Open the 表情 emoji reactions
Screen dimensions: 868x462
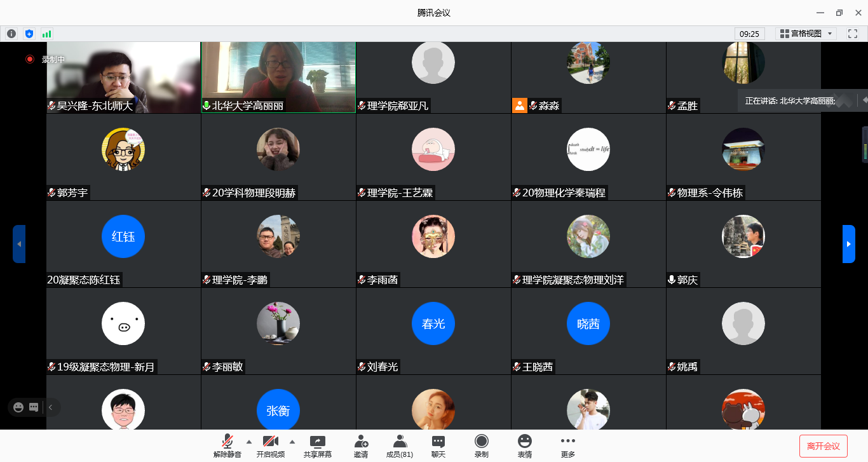[525, 445]
